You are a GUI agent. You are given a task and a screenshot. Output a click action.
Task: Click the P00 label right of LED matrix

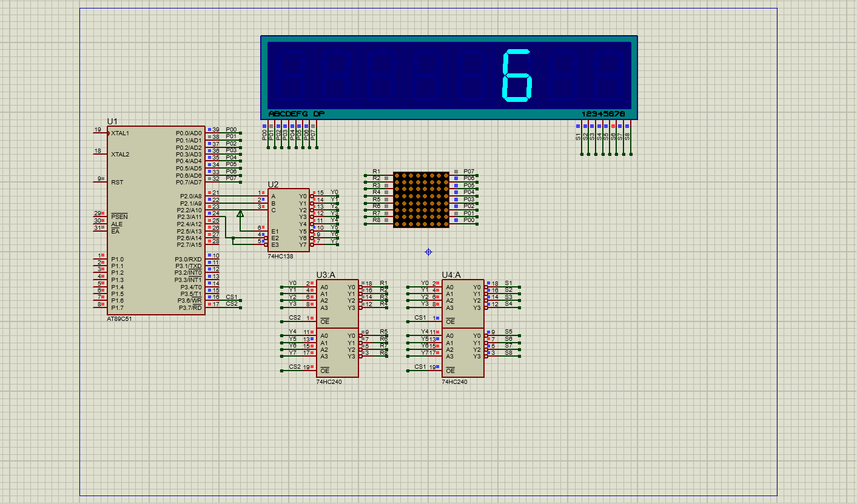469,220
